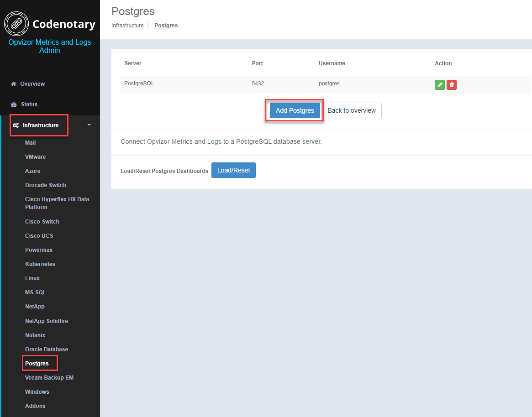532x417 pixels.
Task: Click the Server column header
Action: (x=133, y=63)
